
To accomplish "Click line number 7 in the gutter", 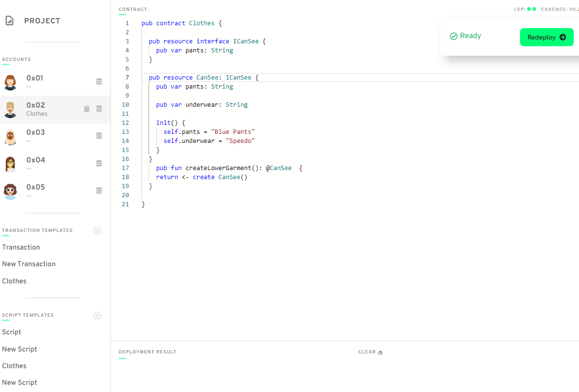I will (x=127, y=77).
